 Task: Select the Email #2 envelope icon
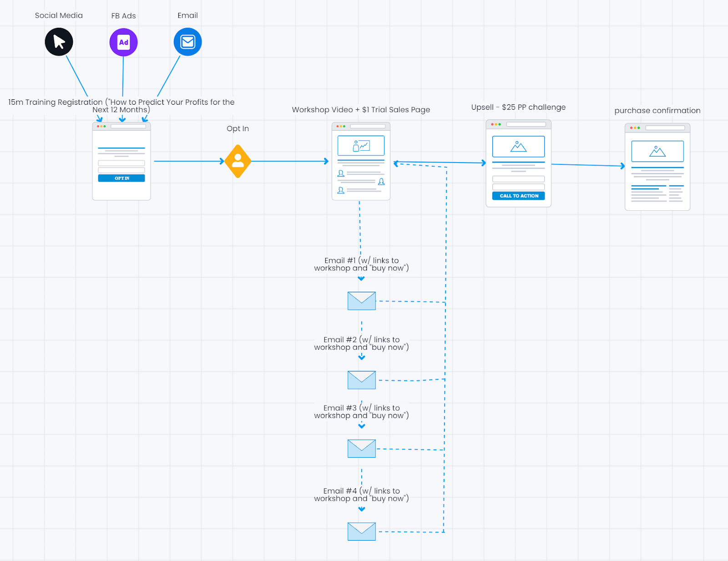pyautogui.click(x=362, y=380)
